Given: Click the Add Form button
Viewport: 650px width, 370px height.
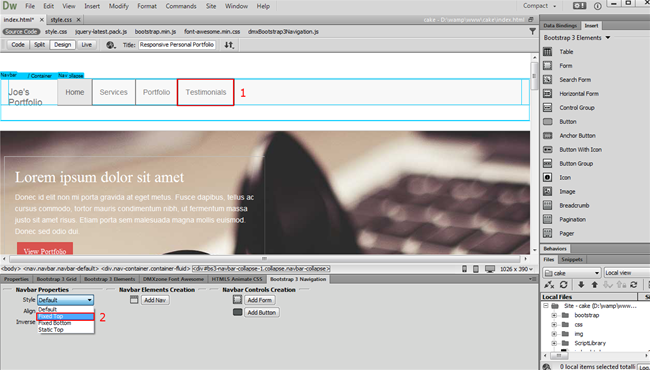Looking at the screenshot, I should click(x=260, y=300).
